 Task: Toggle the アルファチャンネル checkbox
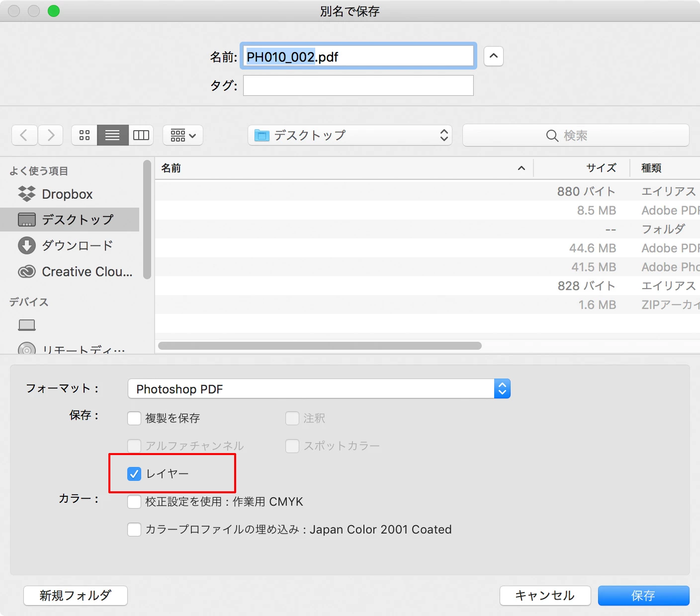pyautogui.click(x=134, y=446)
